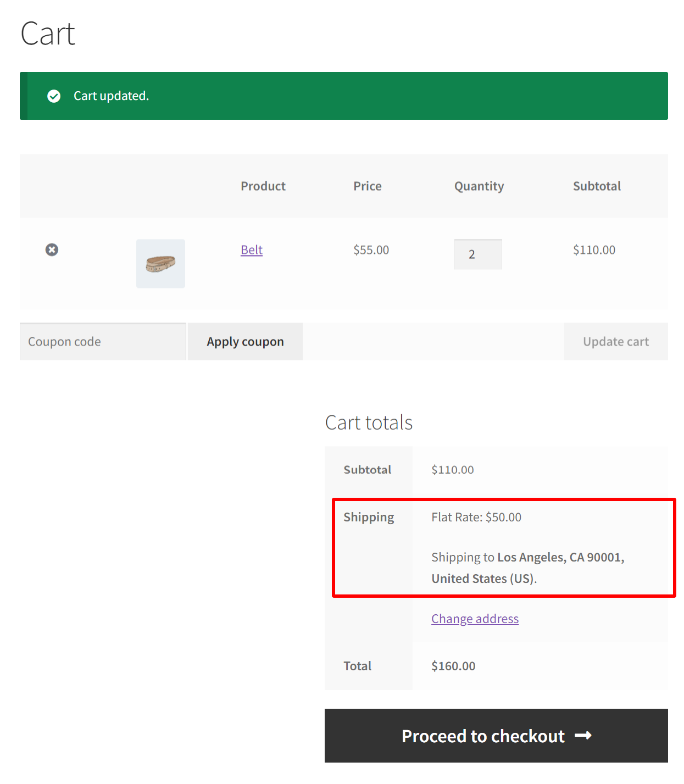
Task: Click the Product column header
Action: pos(263,186)
